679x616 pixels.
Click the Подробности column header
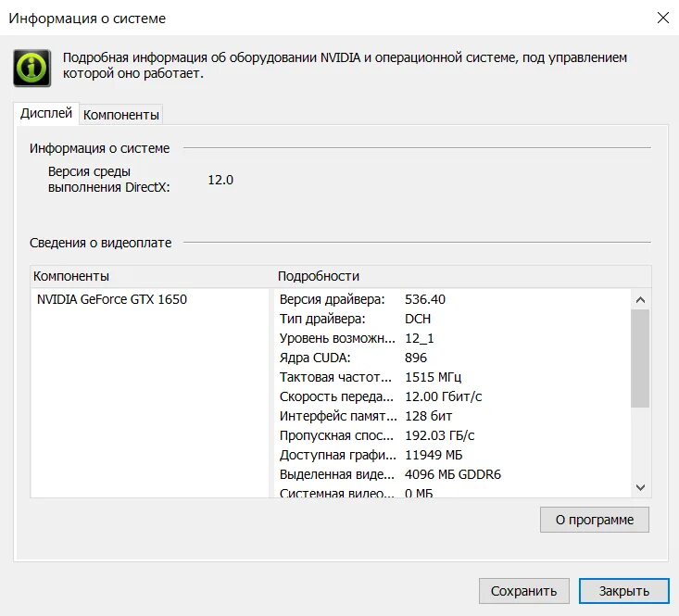pyautogui.click(x=462, y=276)
